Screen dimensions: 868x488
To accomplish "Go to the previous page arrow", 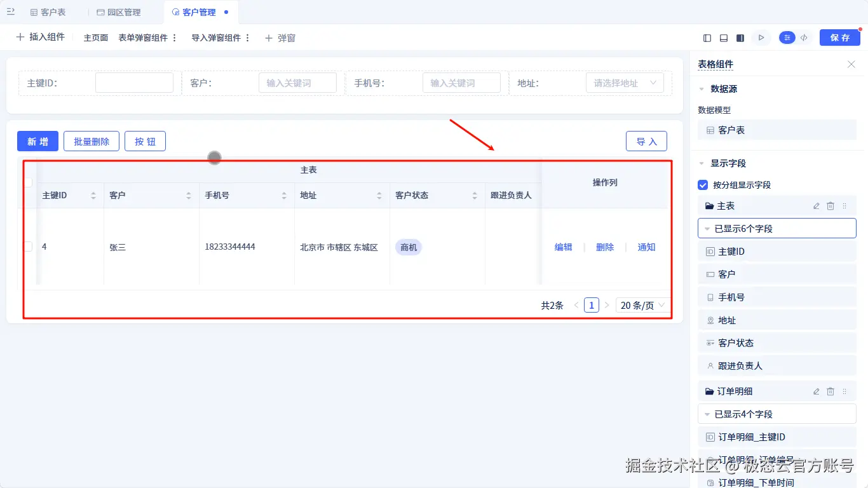I will tap(576, 306).
